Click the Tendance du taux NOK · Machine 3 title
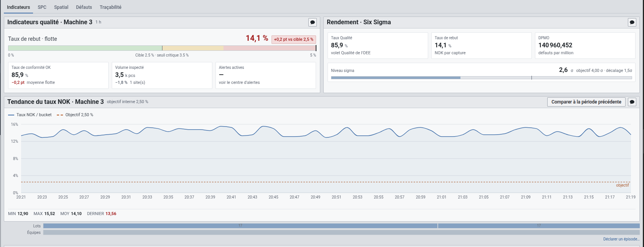The width and height of the screenshot is (644, 247). (x=56, y=102)
